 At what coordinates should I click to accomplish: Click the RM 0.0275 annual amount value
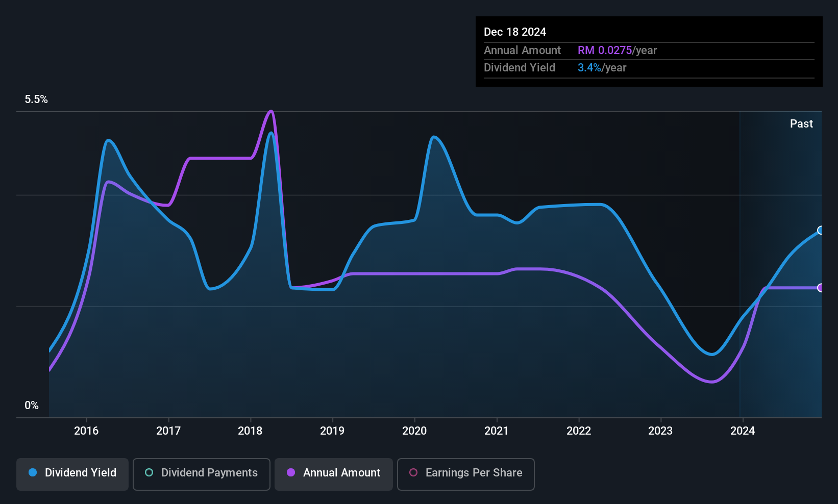605,50
